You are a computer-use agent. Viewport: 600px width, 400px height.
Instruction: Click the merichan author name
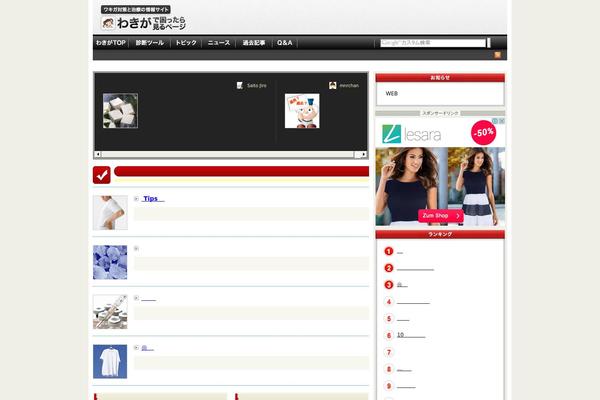[x=349, y=85]
